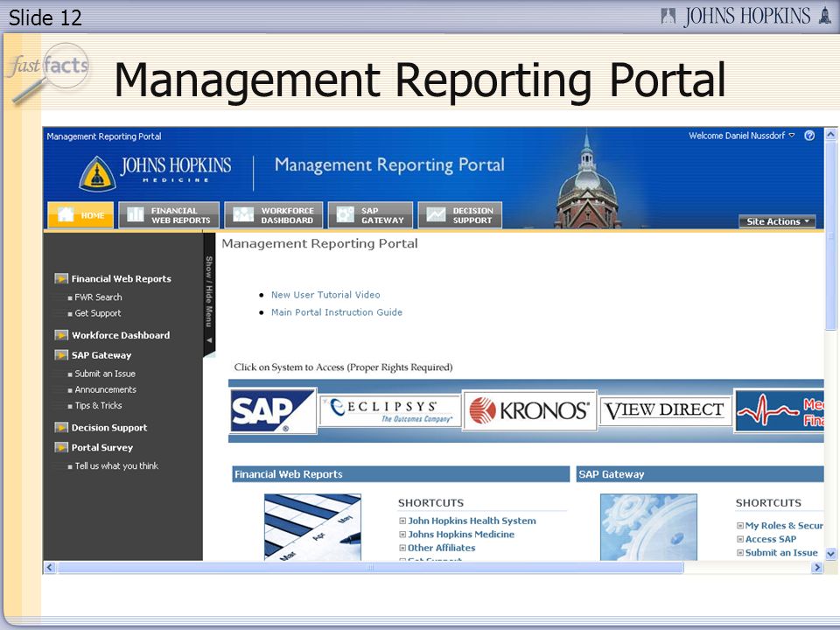The image size is (840, 630).
Task: Open the View Direct system logo
Action: click(x=665, y=411)
